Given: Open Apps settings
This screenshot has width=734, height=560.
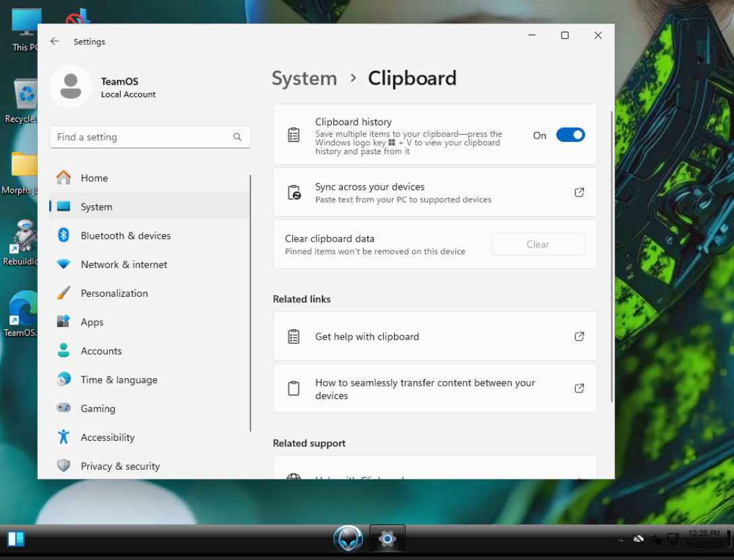Looking at the screenshot, I should [x=149, y=322].
